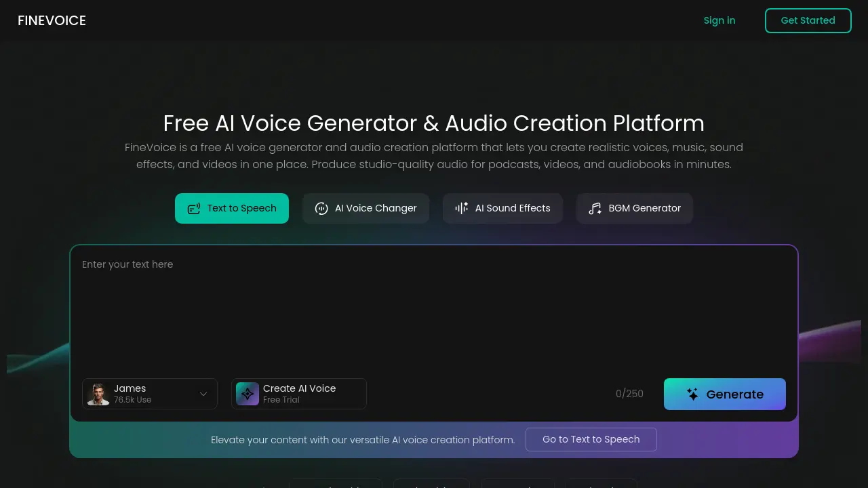The image size is (868, 488).
Task: Click the BGM Generator music note icon
Action: (595, 208)
